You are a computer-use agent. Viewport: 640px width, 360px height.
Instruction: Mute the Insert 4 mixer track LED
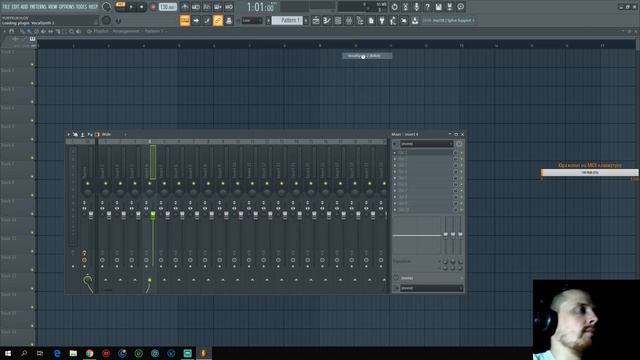pyautogui.click(x=149, y=184)
